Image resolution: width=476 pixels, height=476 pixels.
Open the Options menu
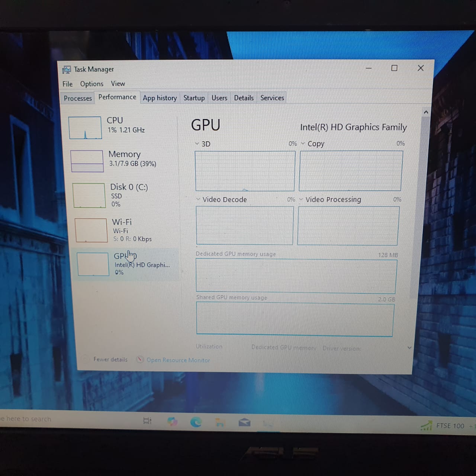point(91,84)
